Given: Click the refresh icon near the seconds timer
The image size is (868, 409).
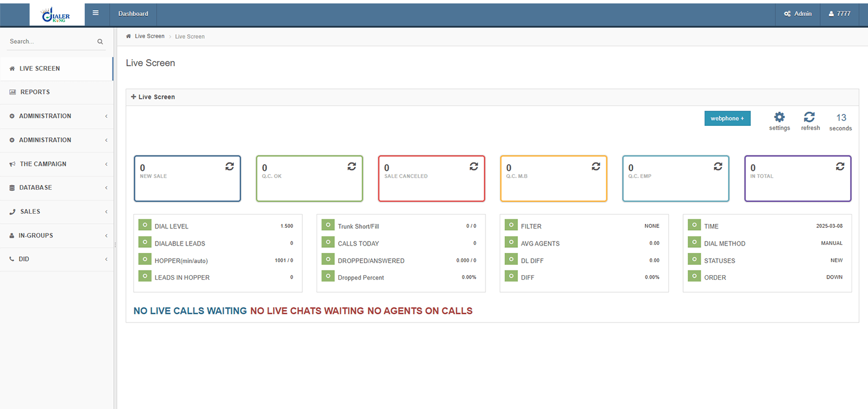Looking at the screenshot, I should coord(810,118).
